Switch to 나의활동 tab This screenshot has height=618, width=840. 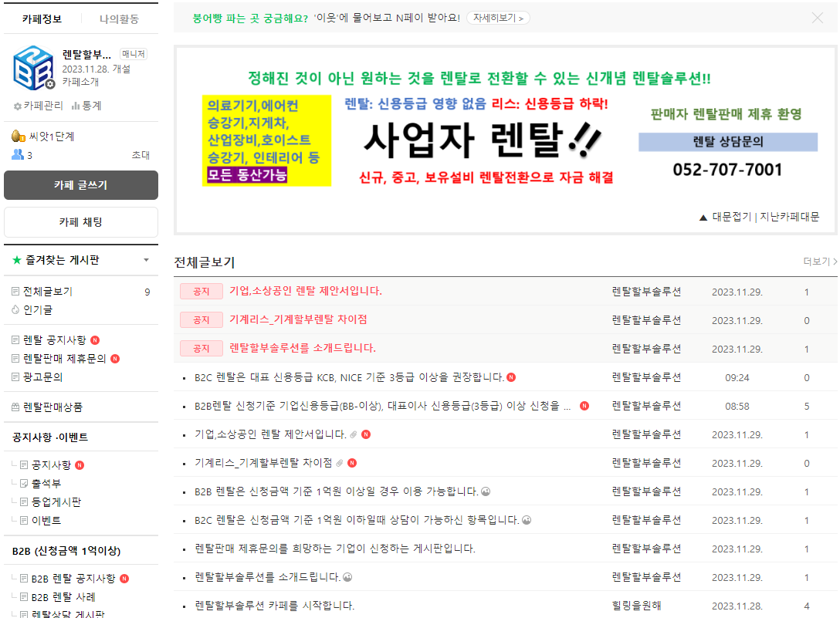pos(119,19)
